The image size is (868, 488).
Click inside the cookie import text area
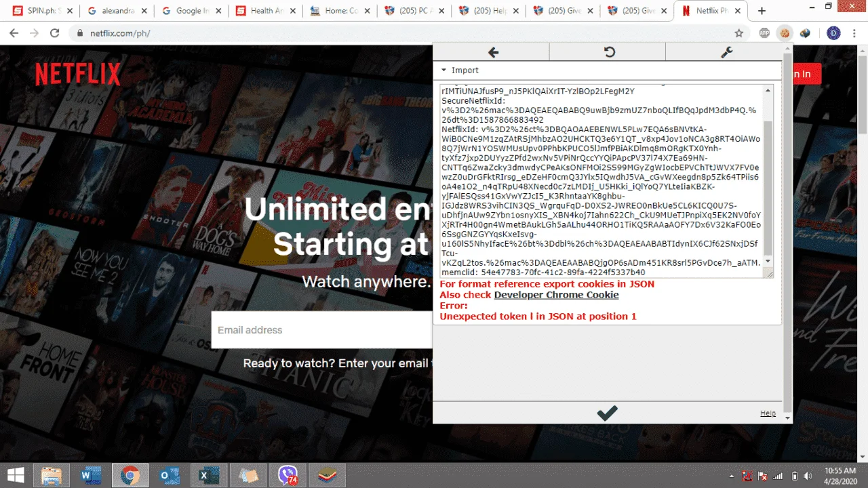tap(601, 181)
